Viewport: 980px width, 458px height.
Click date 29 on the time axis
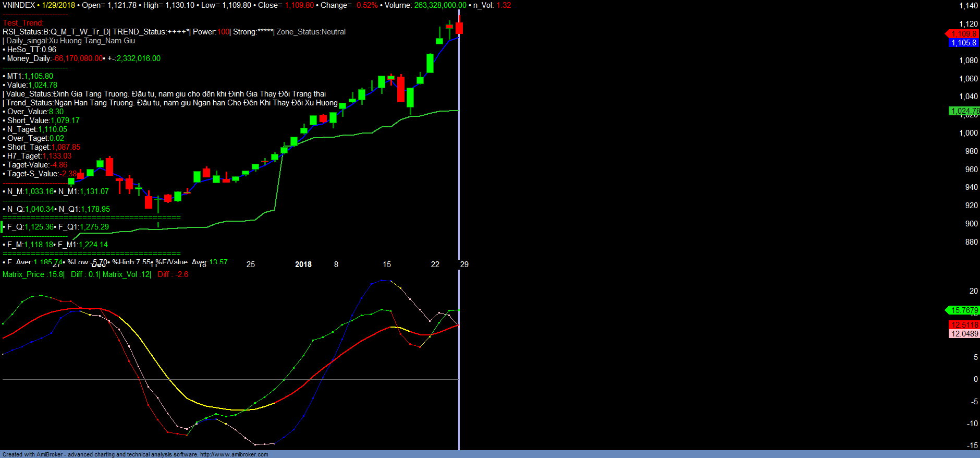point(464,264)
